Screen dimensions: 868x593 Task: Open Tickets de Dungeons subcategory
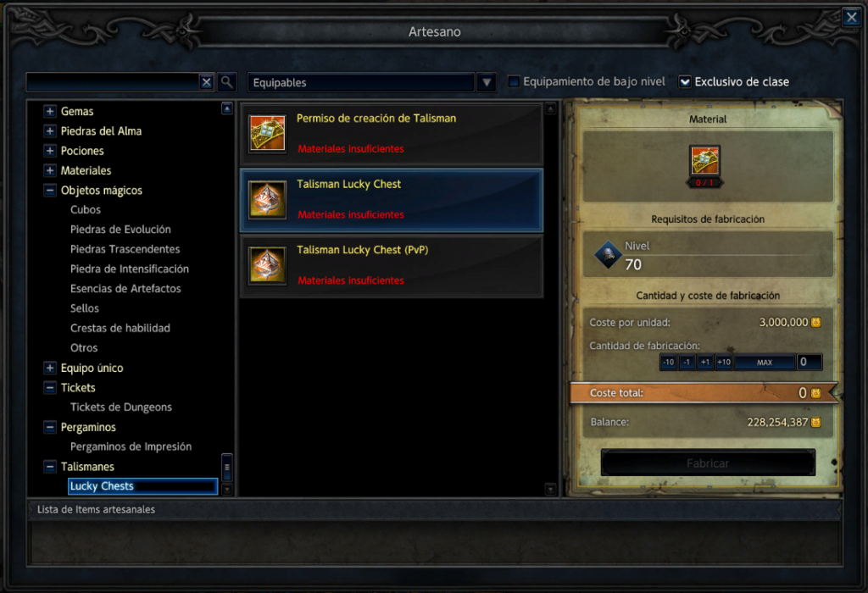coord(121,407)
